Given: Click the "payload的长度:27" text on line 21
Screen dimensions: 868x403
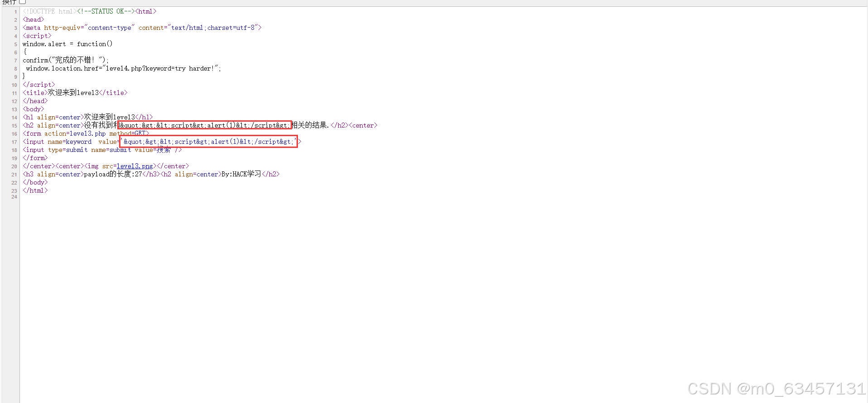Looking at the screenshot, I should [x=113, y=174].
